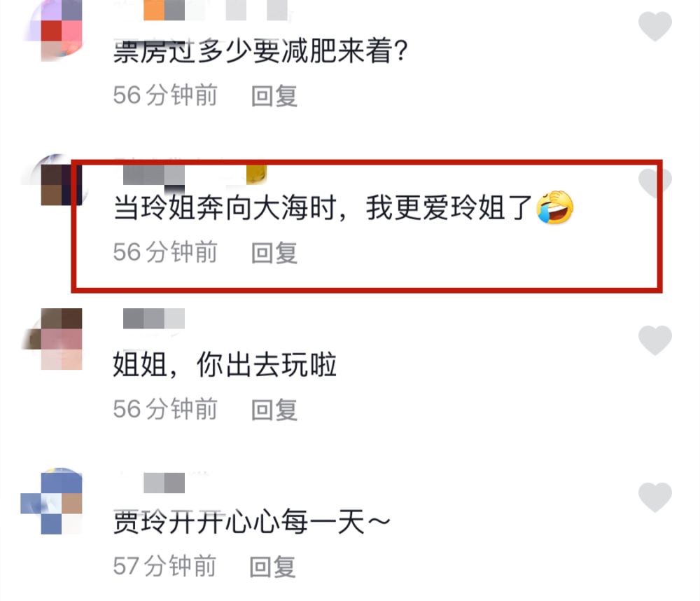
Task: Open username above 姐姐，你出去玩啦
Action: tap(153, 318)
